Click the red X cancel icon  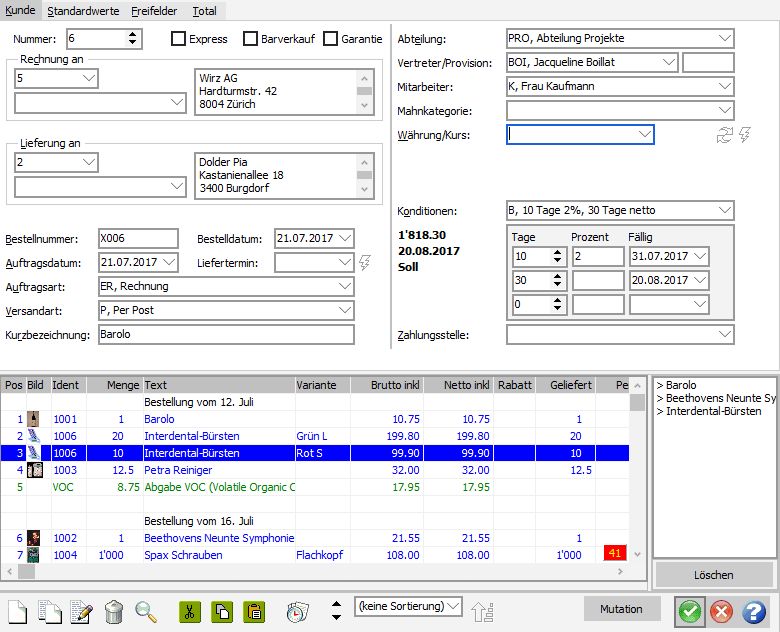click(721, 611)
